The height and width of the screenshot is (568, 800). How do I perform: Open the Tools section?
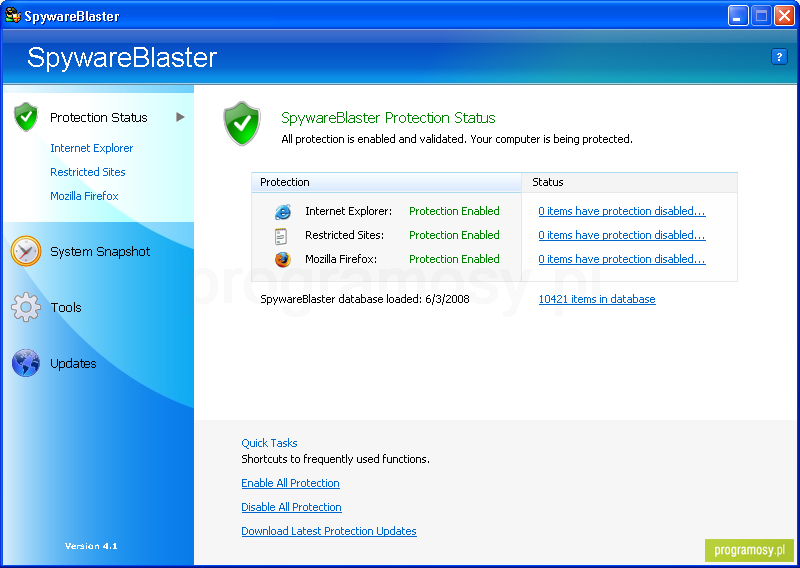point(66,307)
